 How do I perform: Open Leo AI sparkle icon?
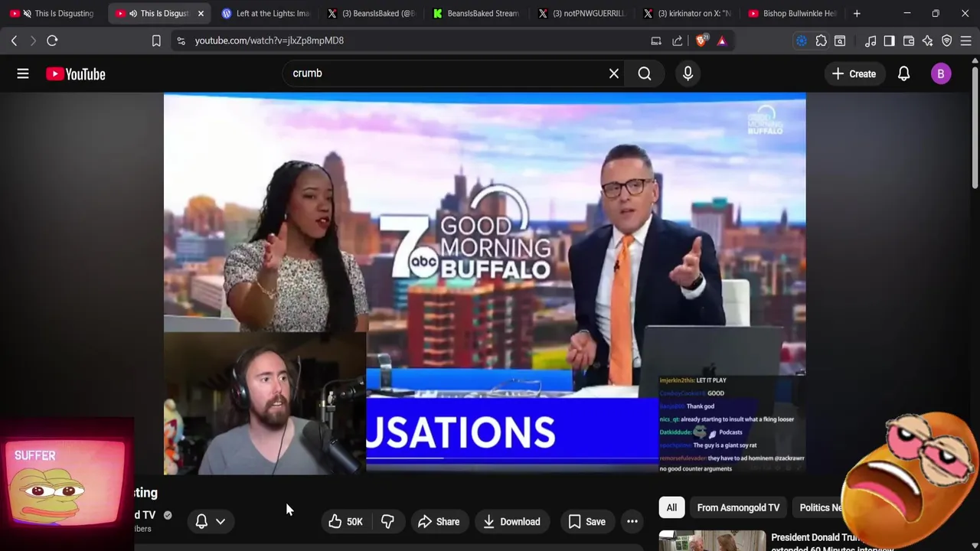coord(928,41)
